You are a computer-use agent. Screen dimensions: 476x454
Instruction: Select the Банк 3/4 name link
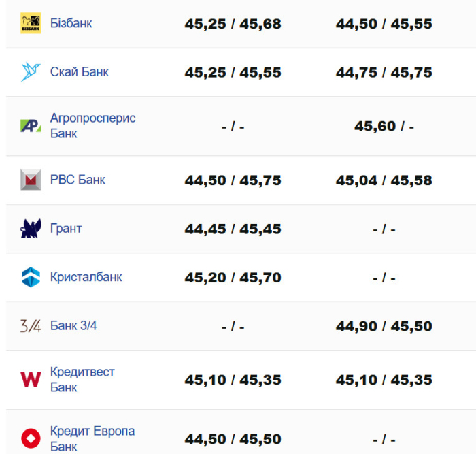tap(73, 326)
